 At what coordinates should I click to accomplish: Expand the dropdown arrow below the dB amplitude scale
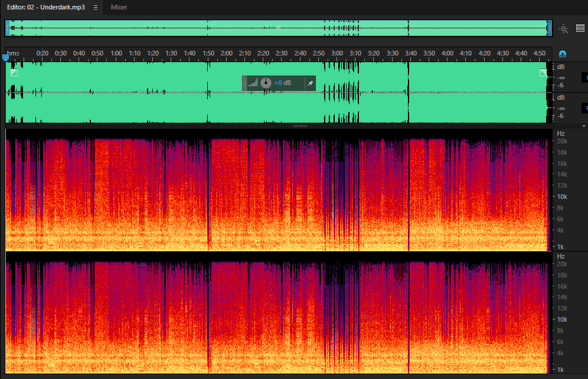tap(584, 126)
